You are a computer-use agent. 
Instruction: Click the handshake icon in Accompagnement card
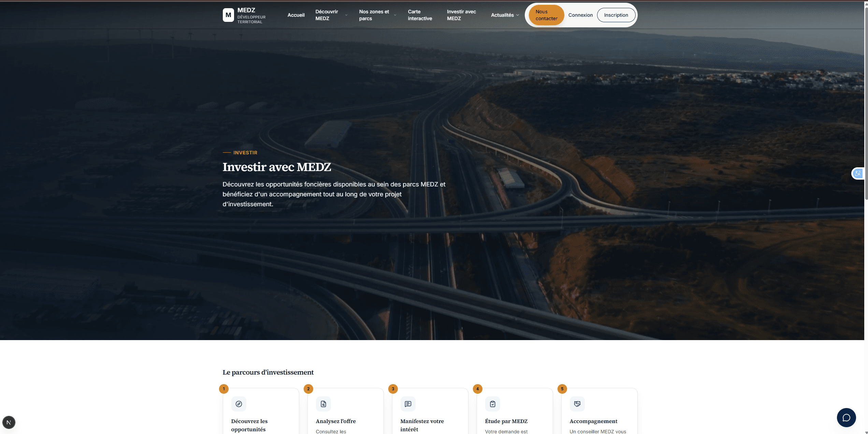coord(577,404)
